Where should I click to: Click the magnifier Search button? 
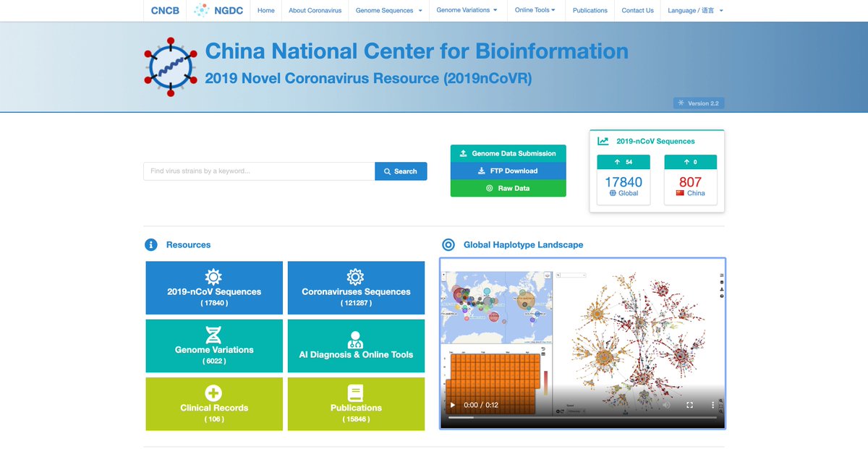(x=401, y=171)
